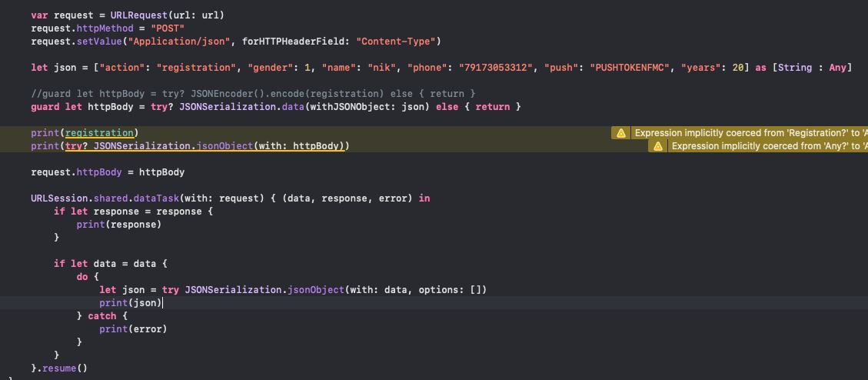Viewport: 868px width, 380px height.
Task: Click the print(response) statement
Action: point(119,225)
